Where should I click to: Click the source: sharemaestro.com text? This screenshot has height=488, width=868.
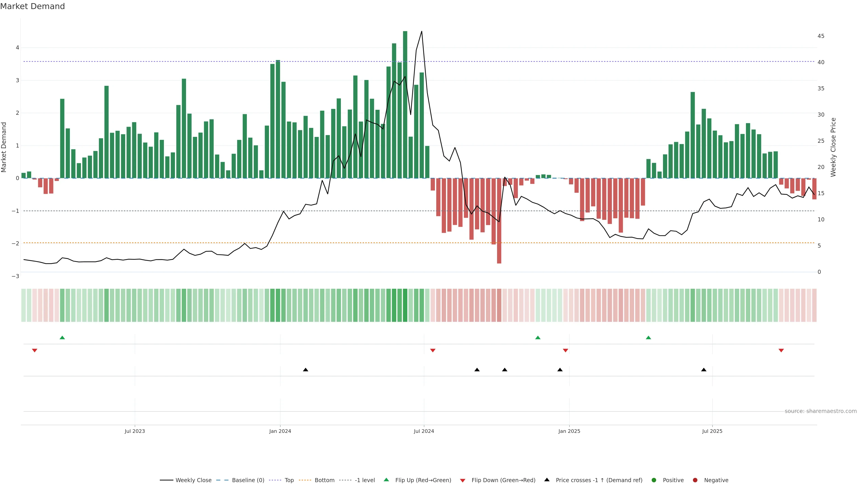tap(821, 411)
